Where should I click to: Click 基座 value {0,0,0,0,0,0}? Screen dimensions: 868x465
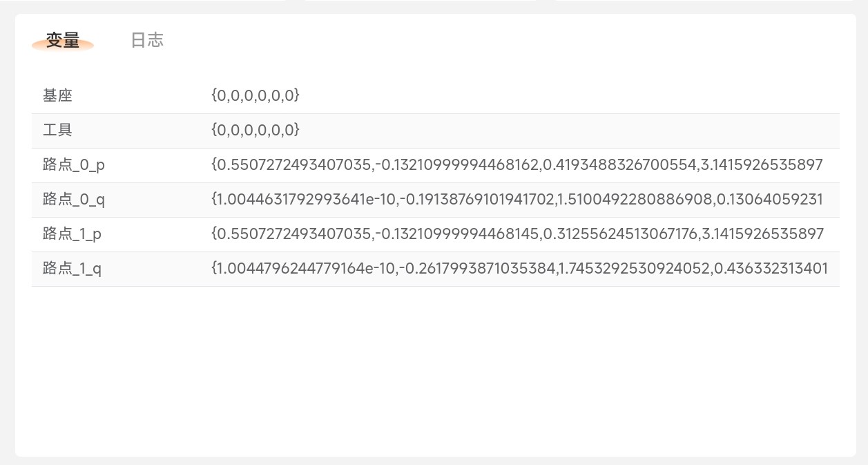[x=255, y=95]
